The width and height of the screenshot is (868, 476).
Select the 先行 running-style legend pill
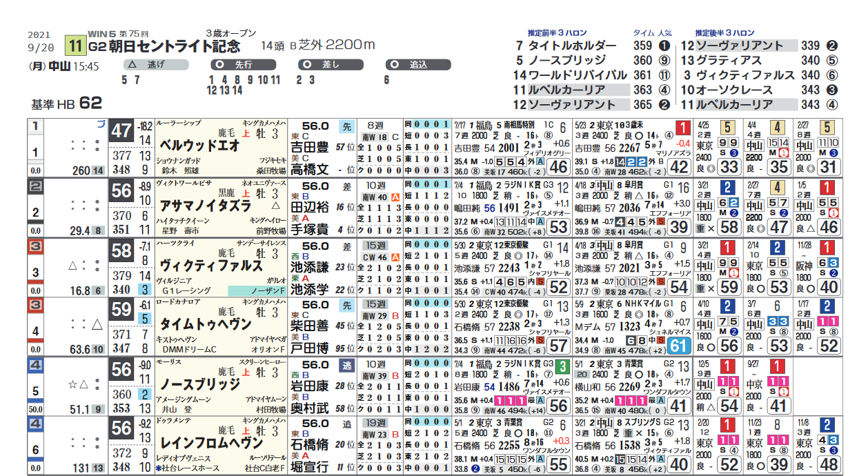point(243,65)
